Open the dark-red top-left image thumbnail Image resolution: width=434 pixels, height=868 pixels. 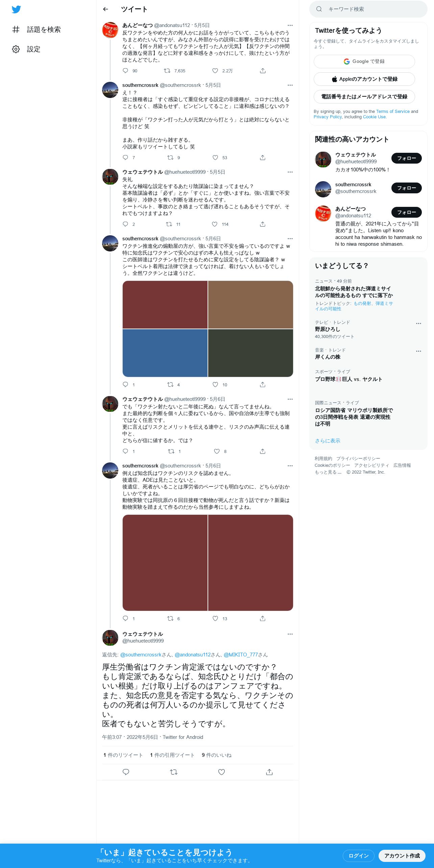(x=165, y=305)
